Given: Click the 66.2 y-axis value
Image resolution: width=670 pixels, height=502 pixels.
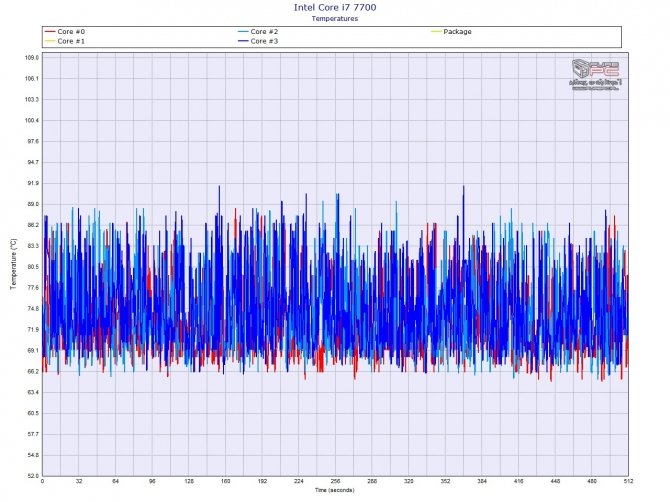Looking at the screenshot, I should [x=33, y=372].
